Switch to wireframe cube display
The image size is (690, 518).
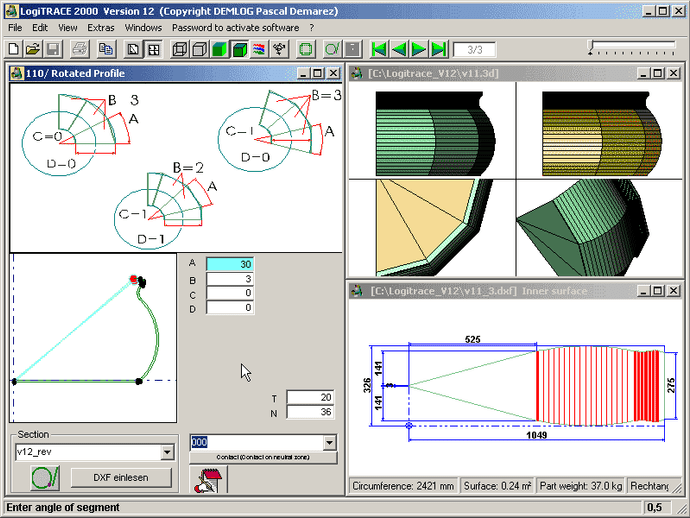(x=180, y=49)
